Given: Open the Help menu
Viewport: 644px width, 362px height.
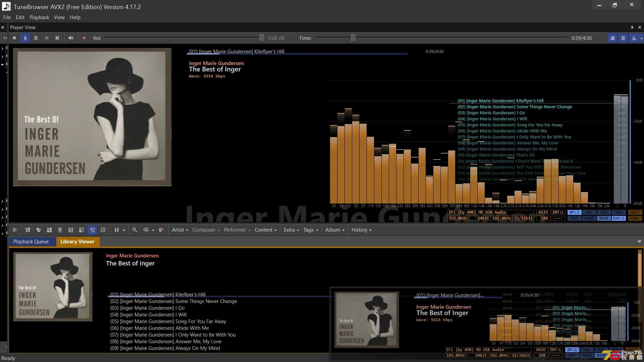Looking at the screenshot, I should pos(75,17).
